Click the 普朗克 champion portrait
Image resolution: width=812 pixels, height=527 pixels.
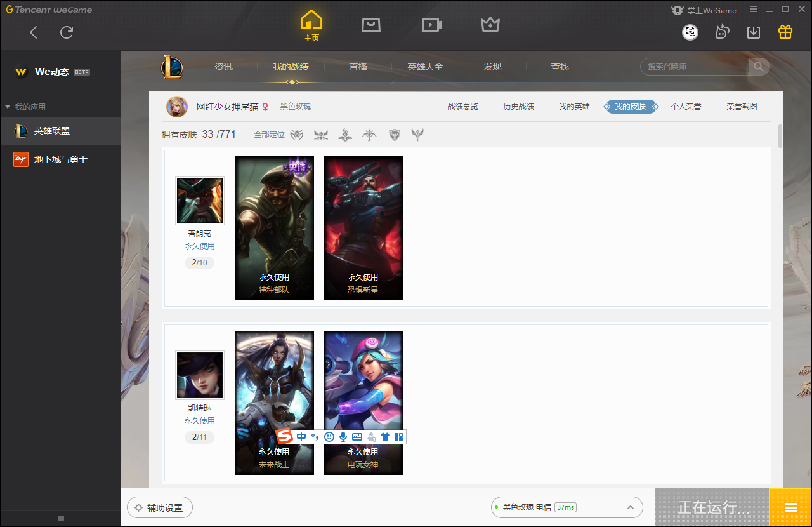click(x=200, y=201)
